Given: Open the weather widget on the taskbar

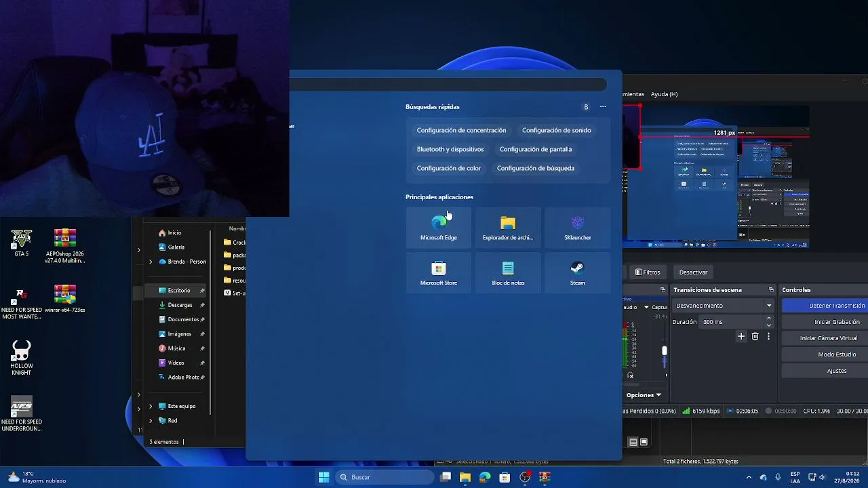Looking at the screenshot, I should 37,477.
